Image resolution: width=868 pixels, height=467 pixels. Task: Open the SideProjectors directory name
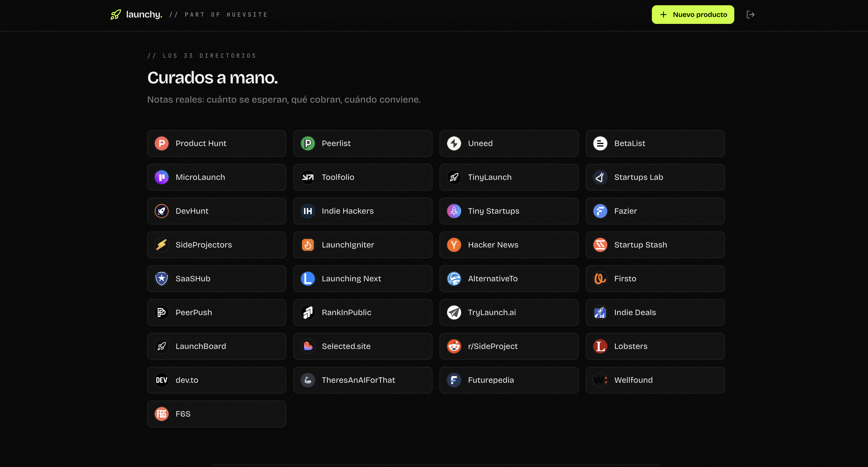coord(204,245)
